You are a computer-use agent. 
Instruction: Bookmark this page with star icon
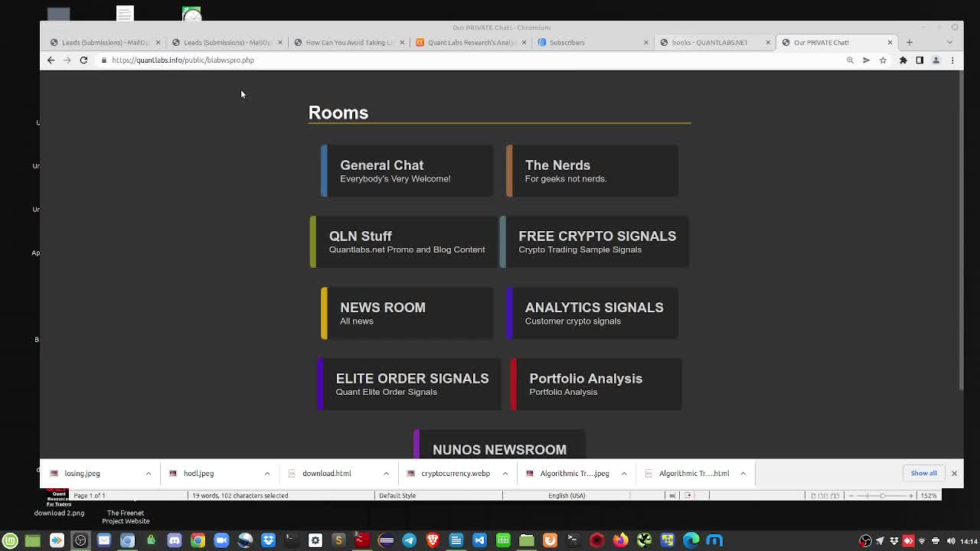(883, 60)
